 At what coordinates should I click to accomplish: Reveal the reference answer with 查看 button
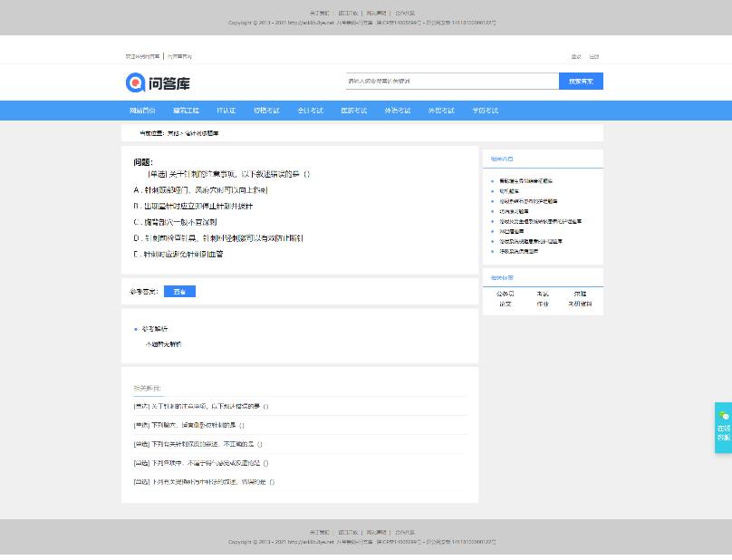click(x=179, y=292)
